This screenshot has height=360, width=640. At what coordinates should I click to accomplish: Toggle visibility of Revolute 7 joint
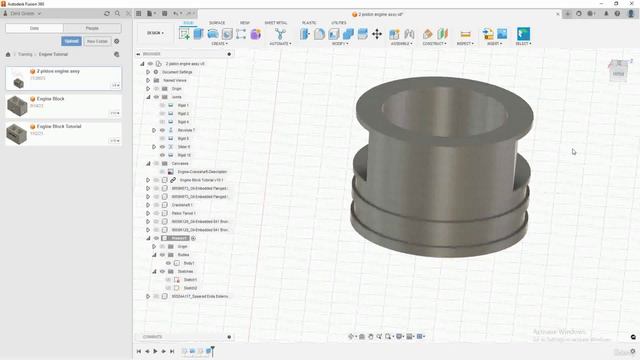[162, 130]
